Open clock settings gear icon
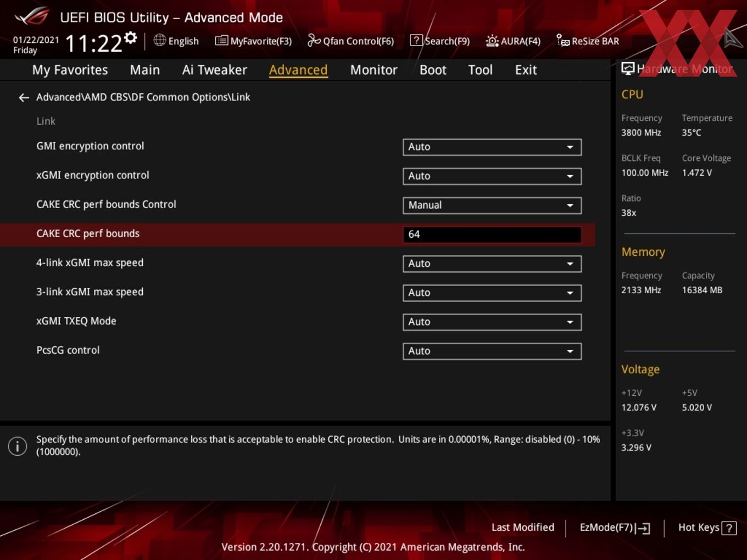 [131, 37]
